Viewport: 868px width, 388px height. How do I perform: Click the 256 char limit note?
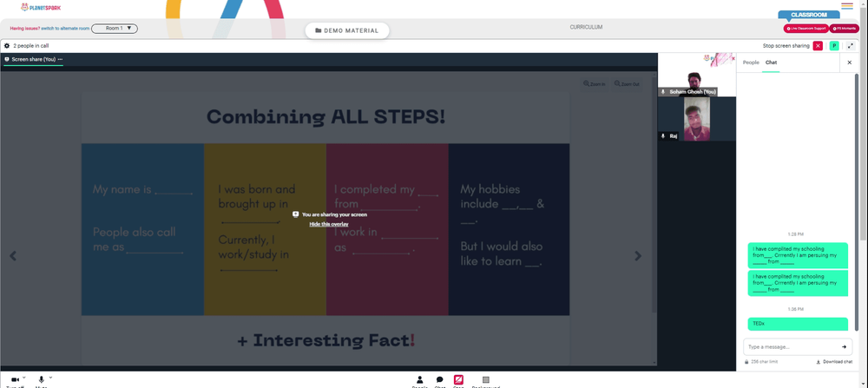coord(765,361)
